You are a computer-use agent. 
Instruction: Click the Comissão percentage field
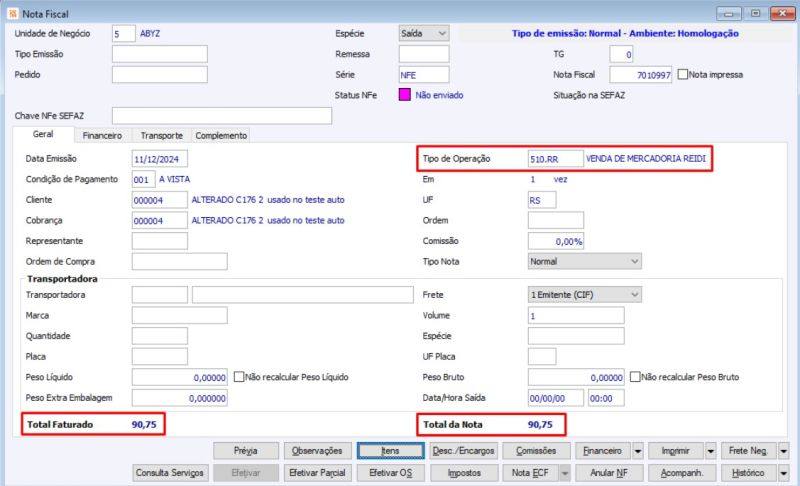556,241
